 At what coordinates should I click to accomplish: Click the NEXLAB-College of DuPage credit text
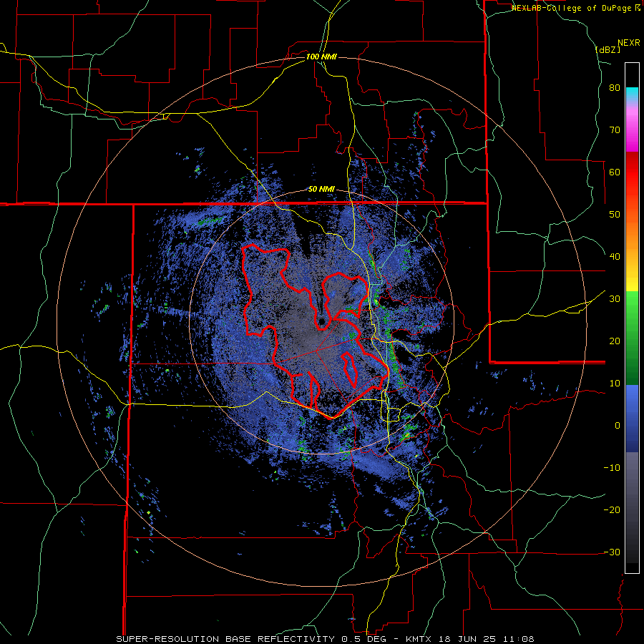[x=573, y=8]
